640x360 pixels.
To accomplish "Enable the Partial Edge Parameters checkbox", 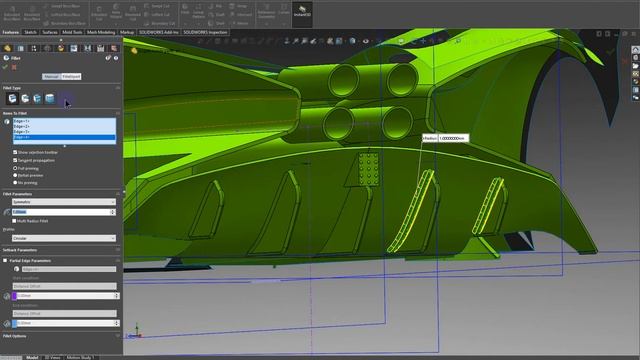I will click(x=5, y=260).
